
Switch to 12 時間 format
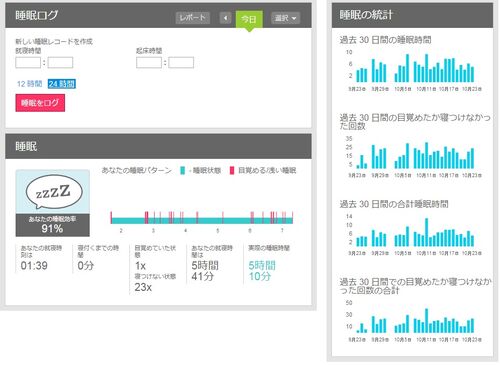click(x=29, y=84)
